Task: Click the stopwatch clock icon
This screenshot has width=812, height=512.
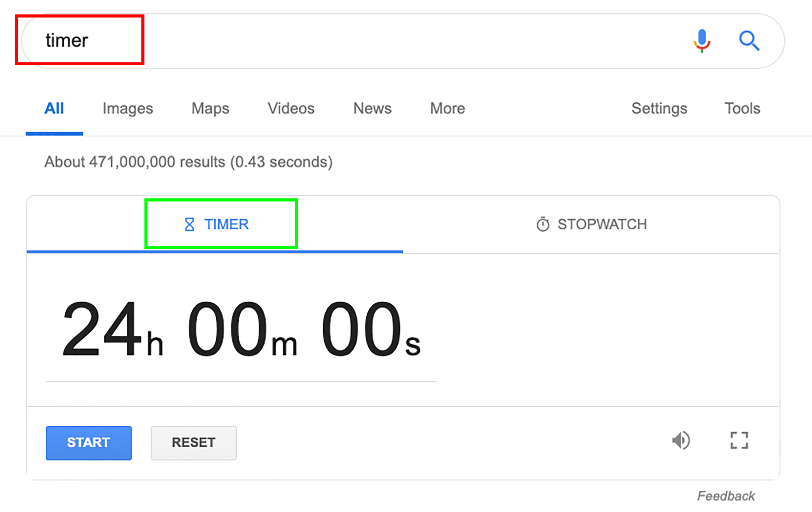Action: [x=543, y=224]
